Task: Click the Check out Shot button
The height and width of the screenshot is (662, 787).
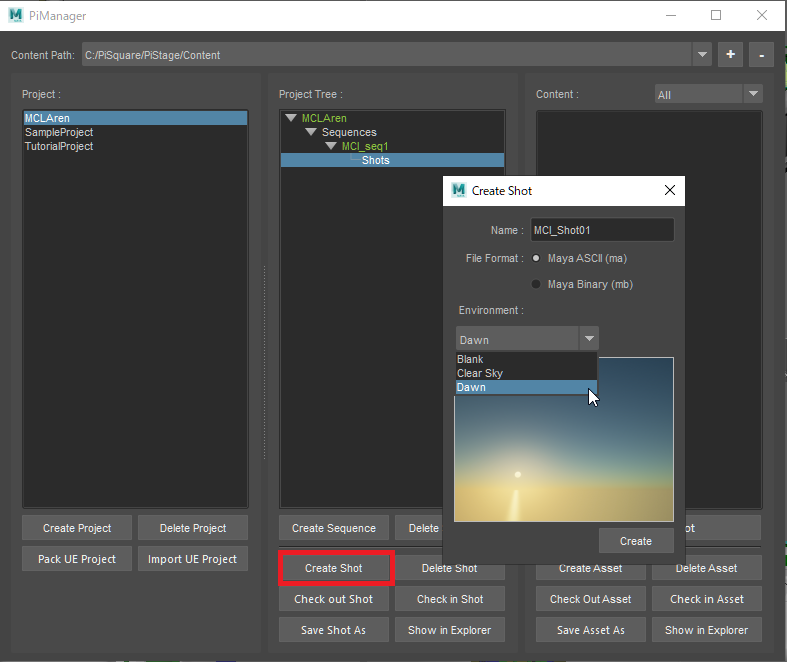Action: coord(334,599)
